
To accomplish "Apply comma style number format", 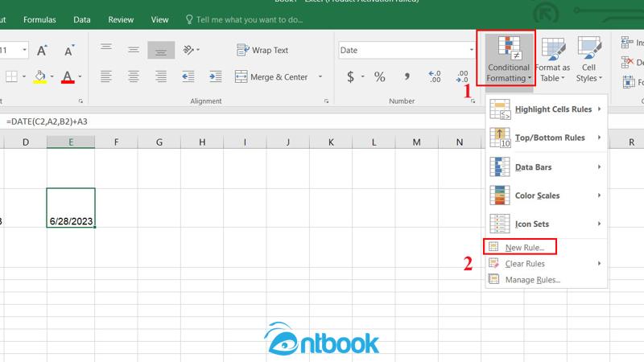I will point(407,76).
